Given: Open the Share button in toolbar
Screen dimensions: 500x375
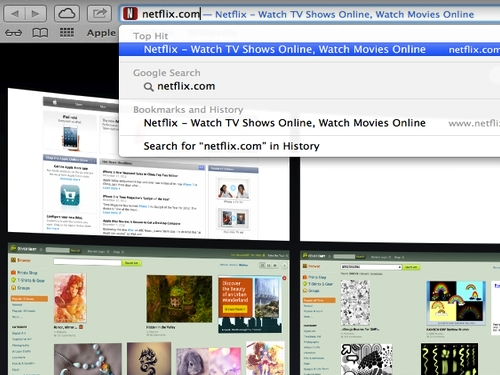Looking at the screenshot, I should 99,14.
